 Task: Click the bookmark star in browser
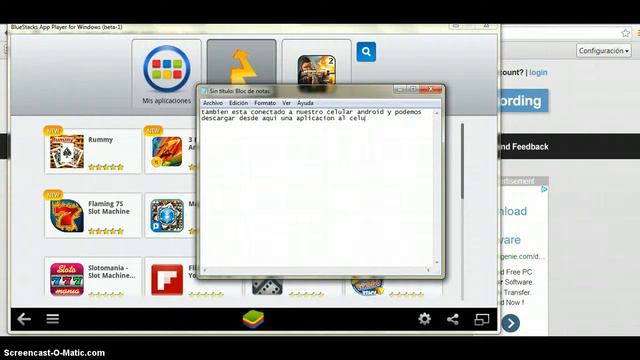point(625,33)
